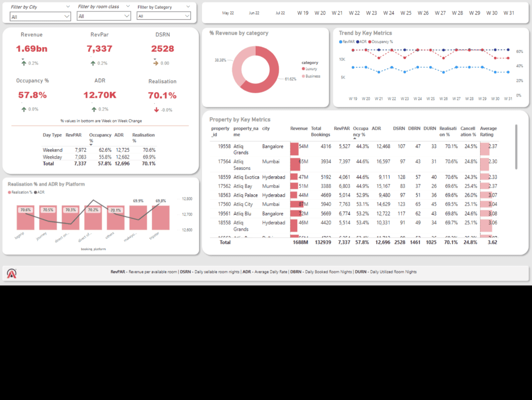Click the red down arrow under Realisation

pyautogui.click(x=156, y=110)
